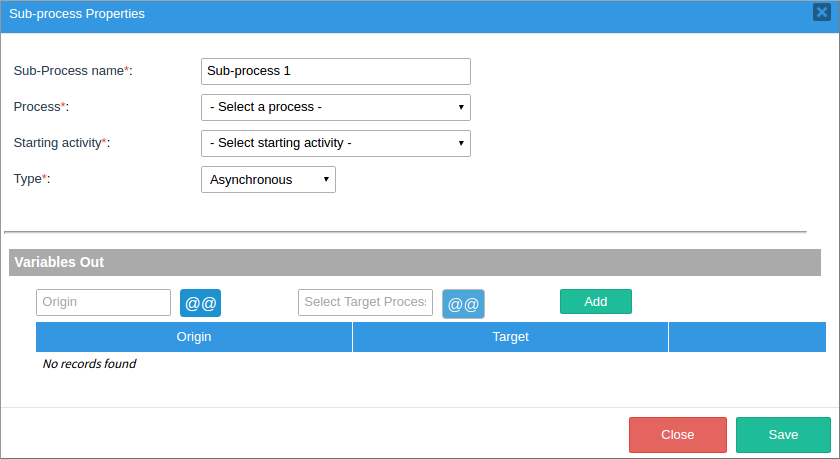Click the empty third column header
This screenshot has height=459, width=840.
[x=747, y=337]
